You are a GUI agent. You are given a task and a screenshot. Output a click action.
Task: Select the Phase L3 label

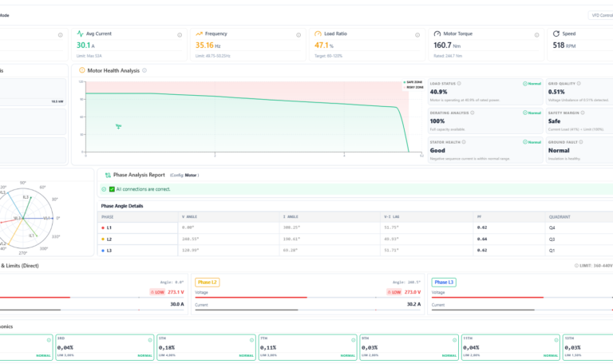tap(444, 283)
